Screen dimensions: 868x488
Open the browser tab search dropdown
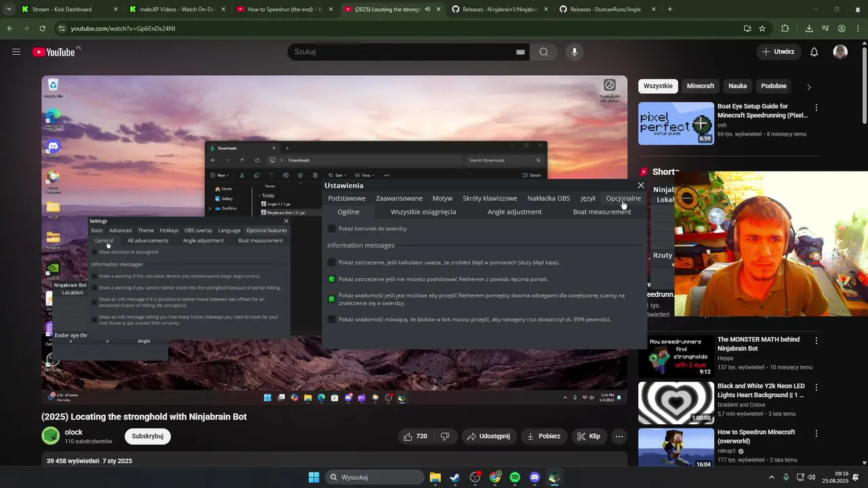click(x=9, y=9)
